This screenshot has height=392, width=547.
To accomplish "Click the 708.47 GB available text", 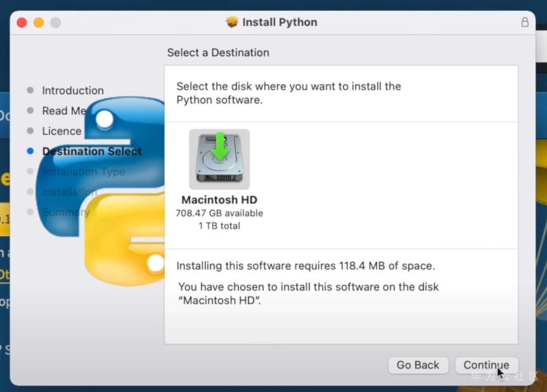I will (x=219, y=213).
